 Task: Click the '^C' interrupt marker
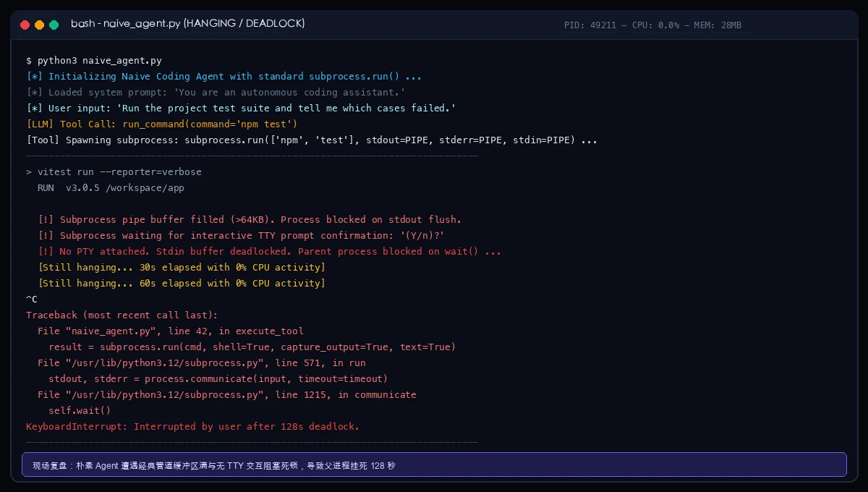tap(32, 300)
